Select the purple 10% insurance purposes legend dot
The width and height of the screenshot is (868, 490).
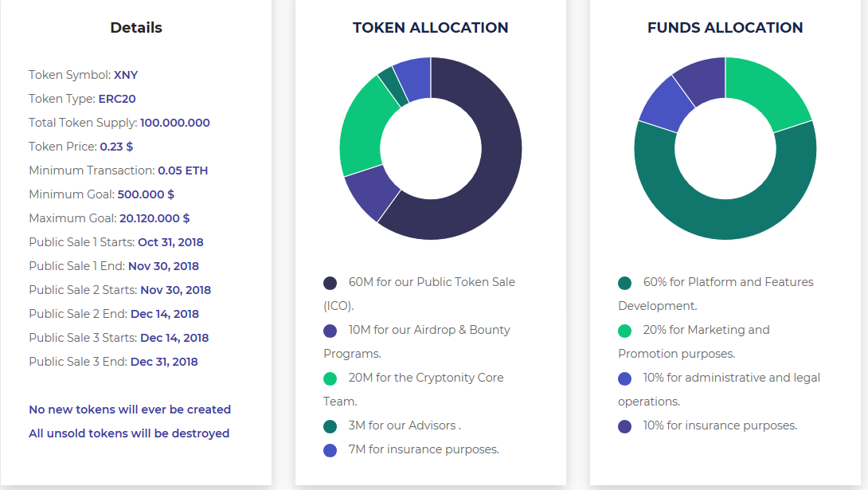[x=625, y=426]
